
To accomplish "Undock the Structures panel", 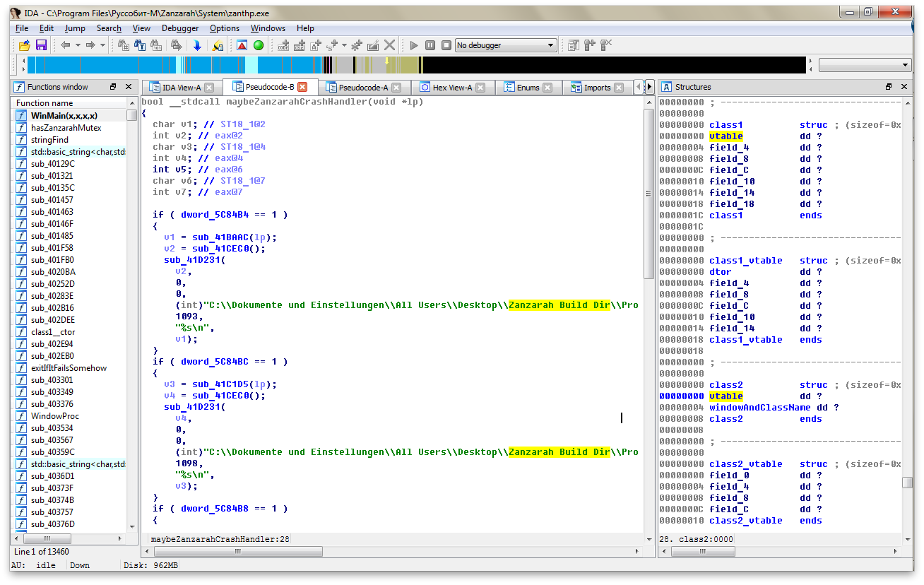I will point(889,87).
